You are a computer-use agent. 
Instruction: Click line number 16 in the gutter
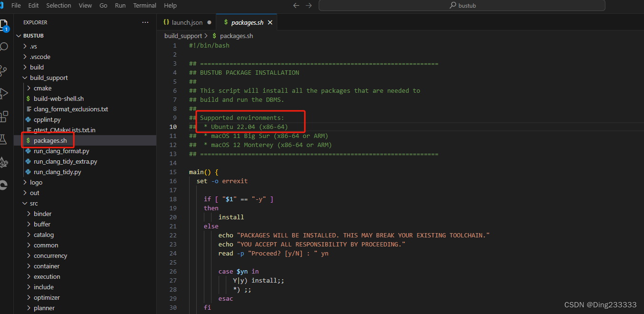point(172,181)
